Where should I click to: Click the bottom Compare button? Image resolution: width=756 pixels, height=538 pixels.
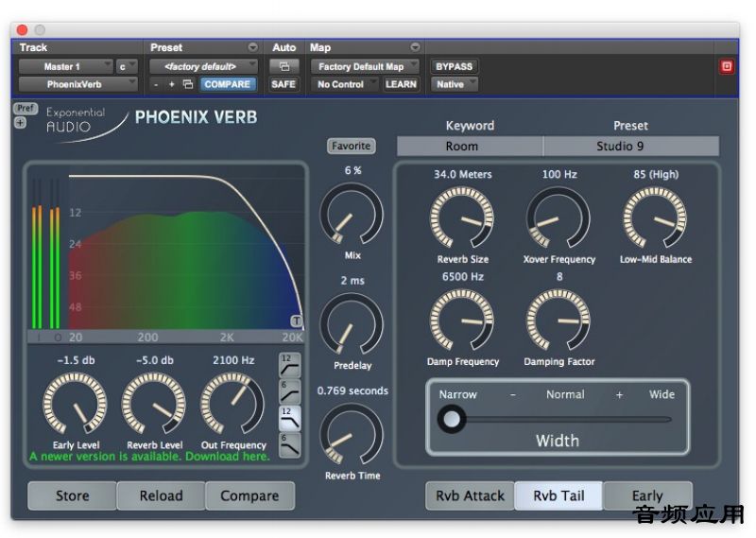tap(249, 495)
